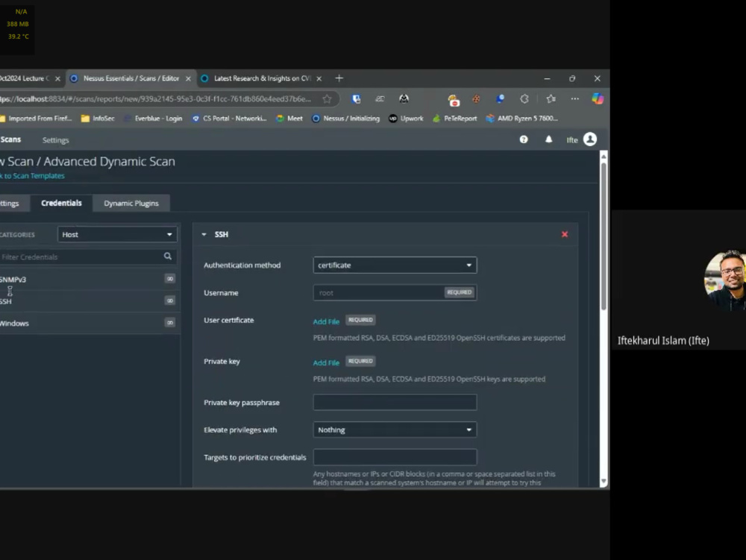This screenshot has height=560, width=746.
Task: Click the page vertical scrollbar thumb
Action: [x=604, y=236]
